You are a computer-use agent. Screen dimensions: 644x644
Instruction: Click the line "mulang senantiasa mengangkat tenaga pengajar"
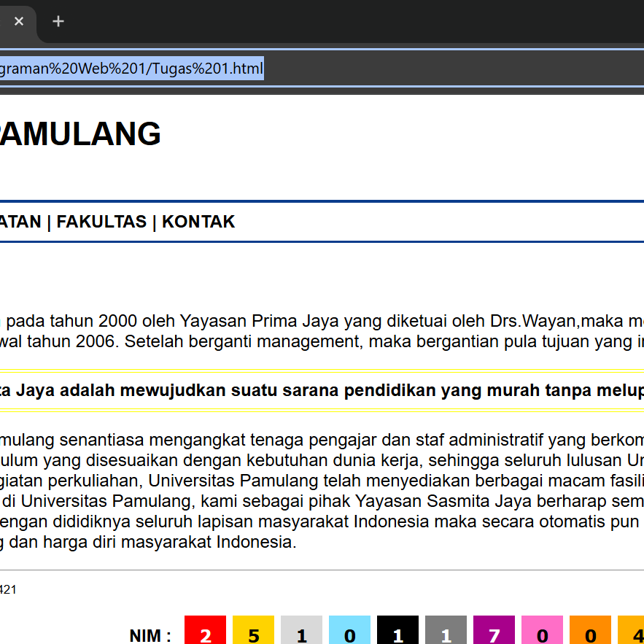coord(188,440)
